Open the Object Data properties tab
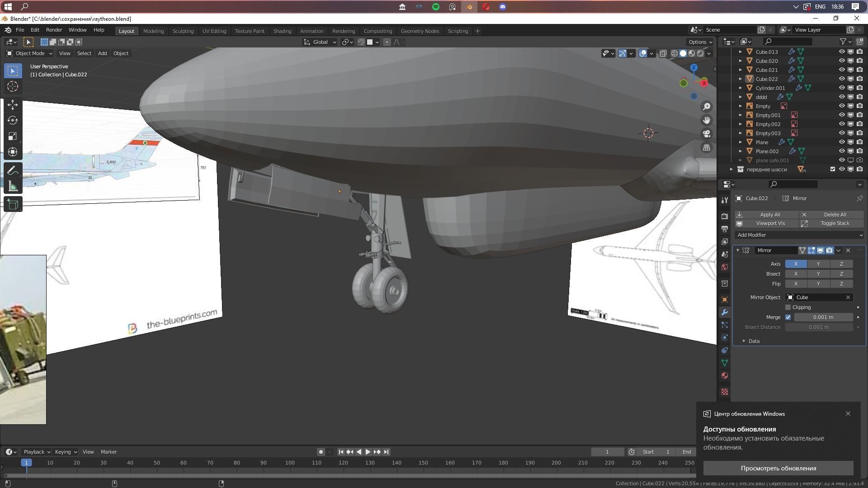The width and height of the screenshot is (868, 488). pos(725,363)
